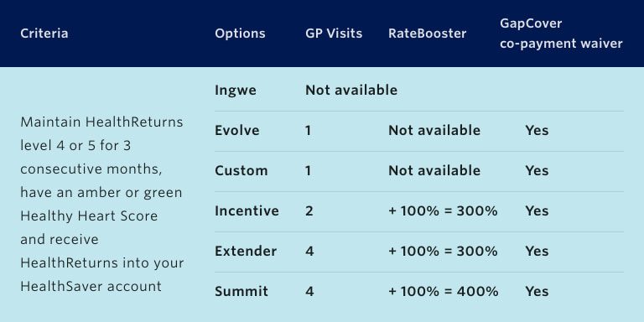
Task: Click the RateBooster column header
Action: point(427,34)
